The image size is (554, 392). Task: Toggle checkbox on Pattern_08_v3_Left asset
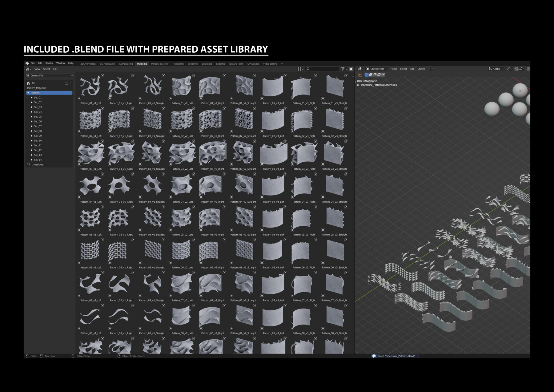pos(262,329)
